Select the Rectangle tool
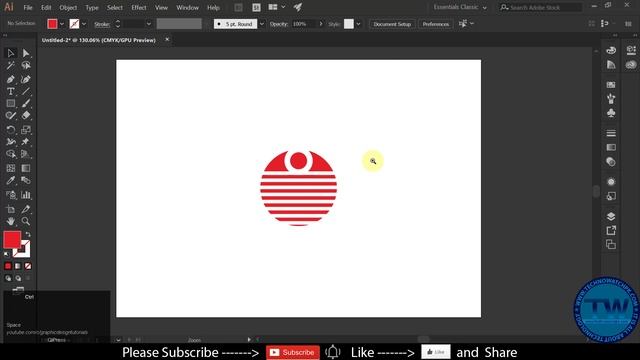The width and height of the screenshot is (640, 360). [x=11, y=104]
